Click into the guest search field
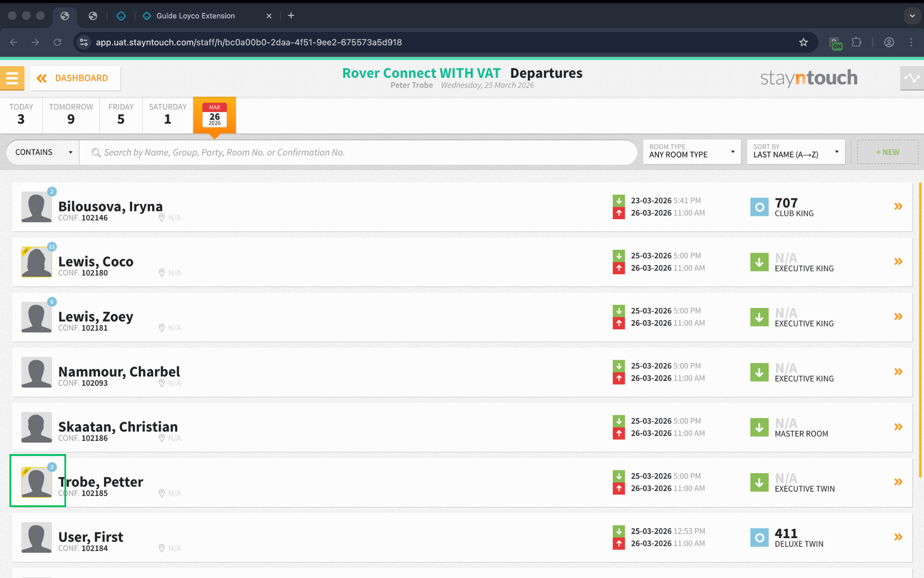Image resolution: width=924 pixels, height=578 pixels. (x=358, y=153)
